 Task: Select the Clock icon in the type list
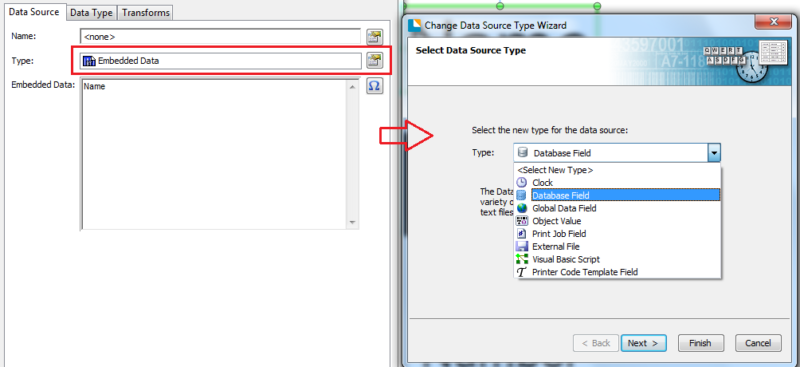tap(521, 182)
